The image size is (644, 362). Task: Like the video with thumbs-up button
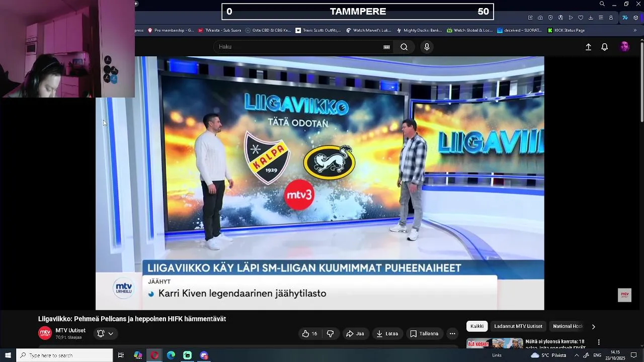point(309,334)
